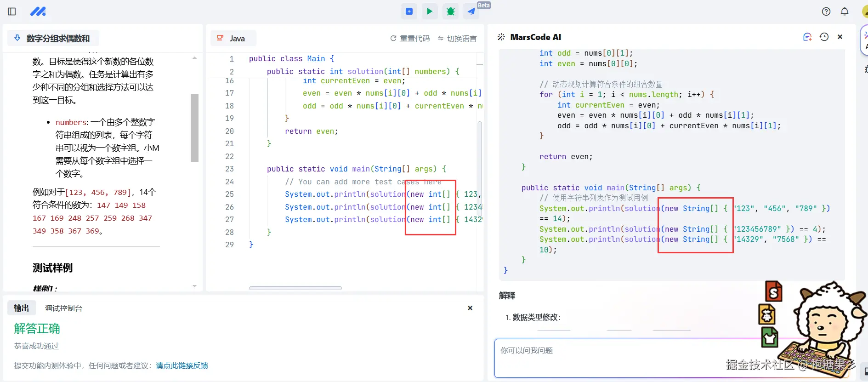The image size is (868, 382).
Task: Switch to the 调试控制台 tab
Action: (63, 308)
